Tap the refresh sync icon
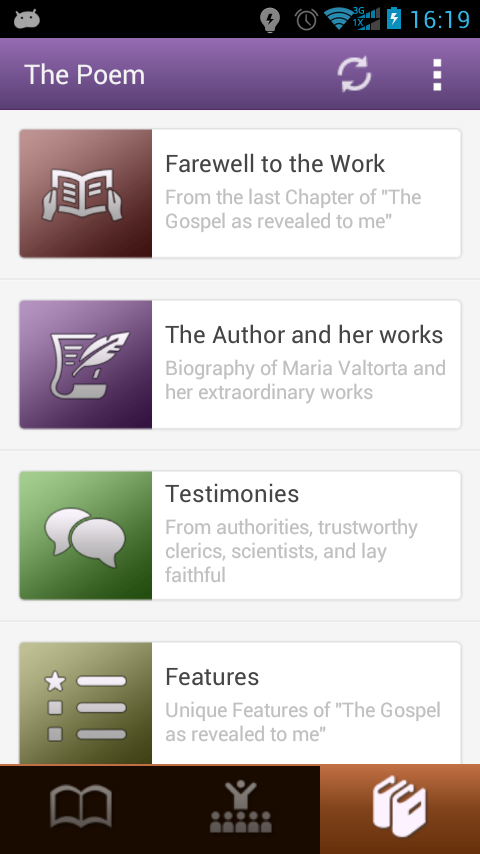The height and width of the screenshot is (854, 480). (x=354, y=74)
